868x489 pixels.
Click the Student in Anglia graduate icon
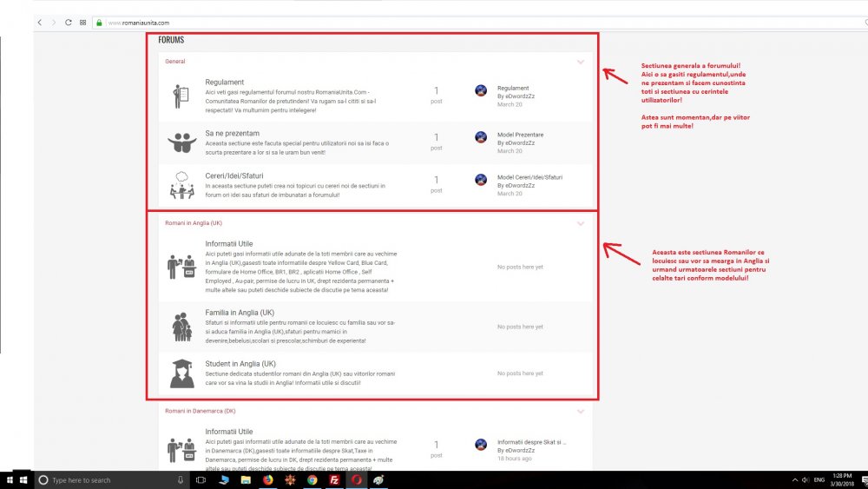coord(181,373)
